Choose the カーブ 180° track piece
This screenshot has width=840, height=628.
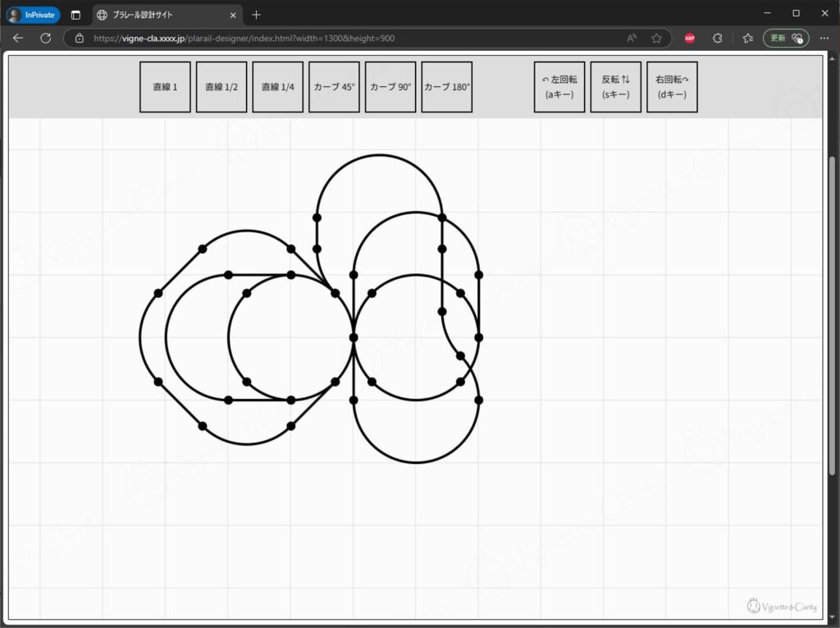click(447, 87)
